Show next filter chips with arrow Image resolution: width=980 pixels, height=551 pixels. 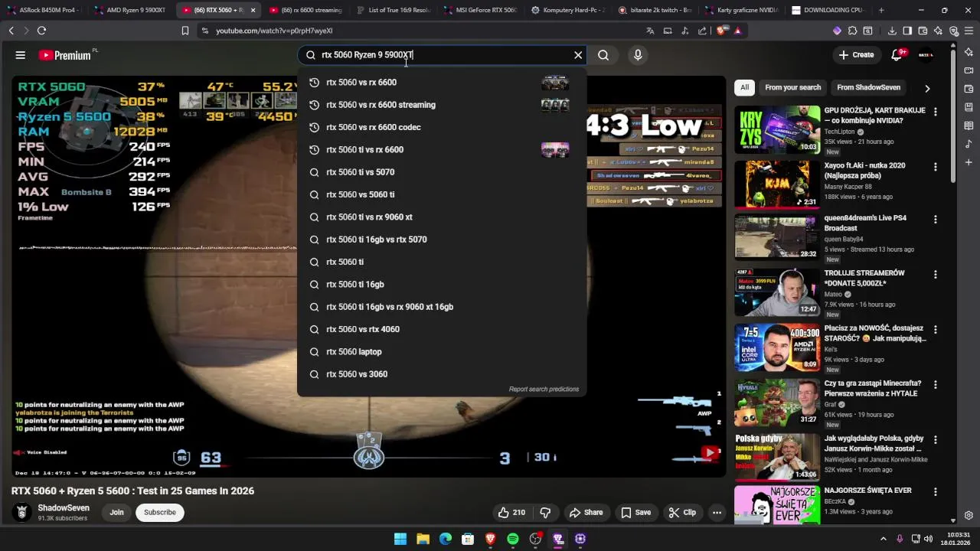tap(927, 88)
